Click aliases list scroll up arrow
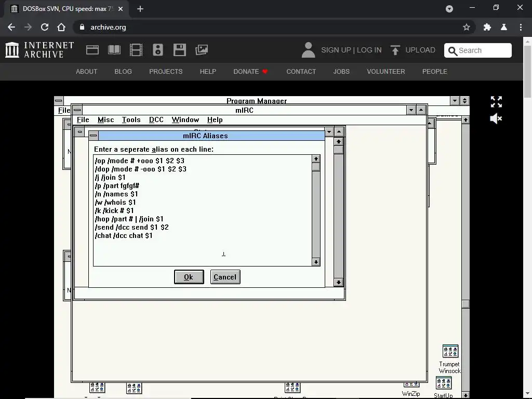The image size is (532, 399). click(316, 159)
